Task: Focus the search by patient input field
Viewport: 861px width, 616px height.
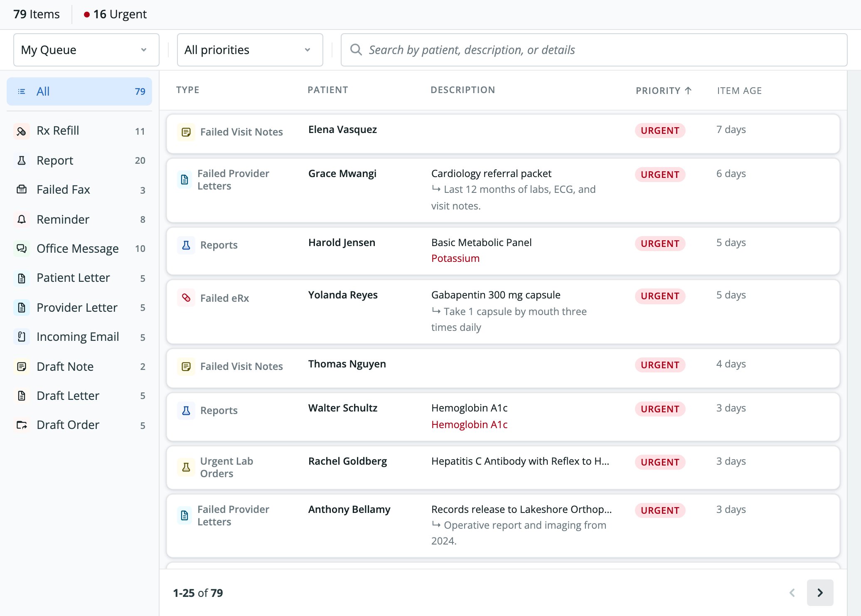Action: pos(594,50)
